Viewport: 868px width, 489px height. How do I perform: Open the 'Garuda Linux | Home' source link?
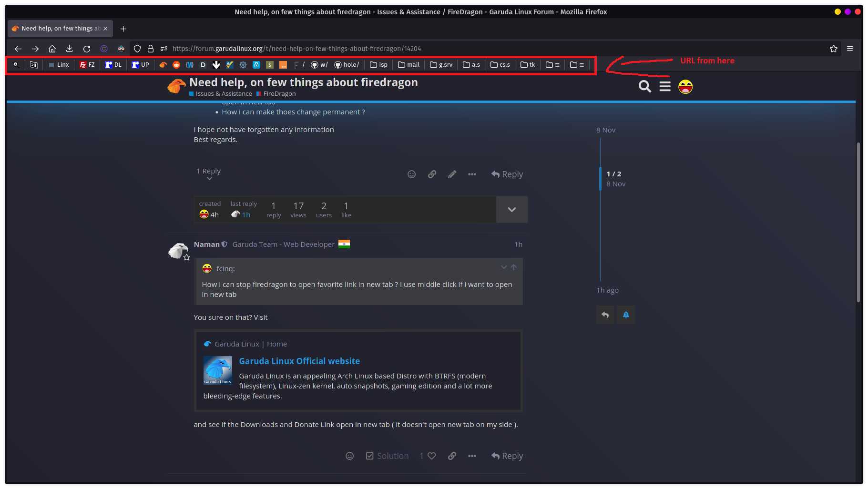coord(251,344)
